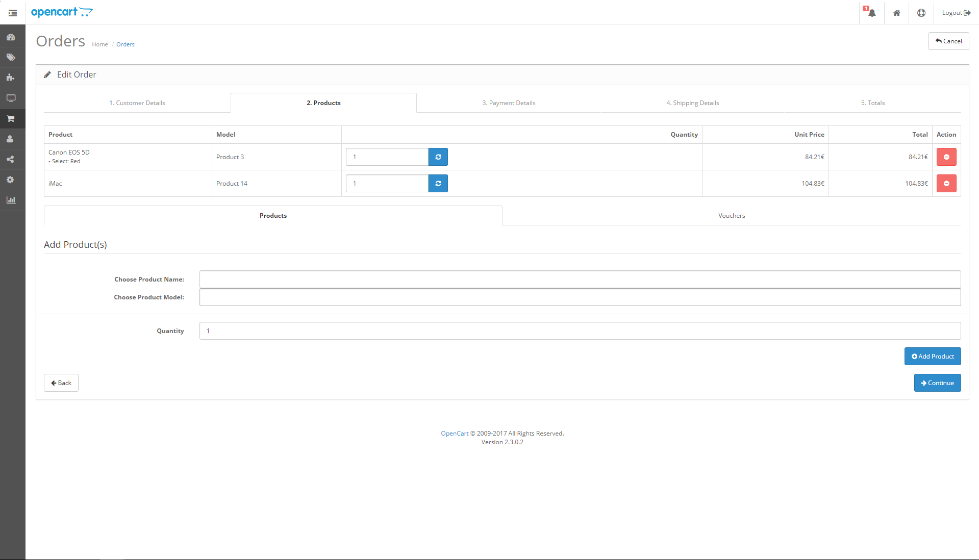This screenshot has width=979, height=560.
Task: Open the OpenCart footer link
Action: coord(455,434)
